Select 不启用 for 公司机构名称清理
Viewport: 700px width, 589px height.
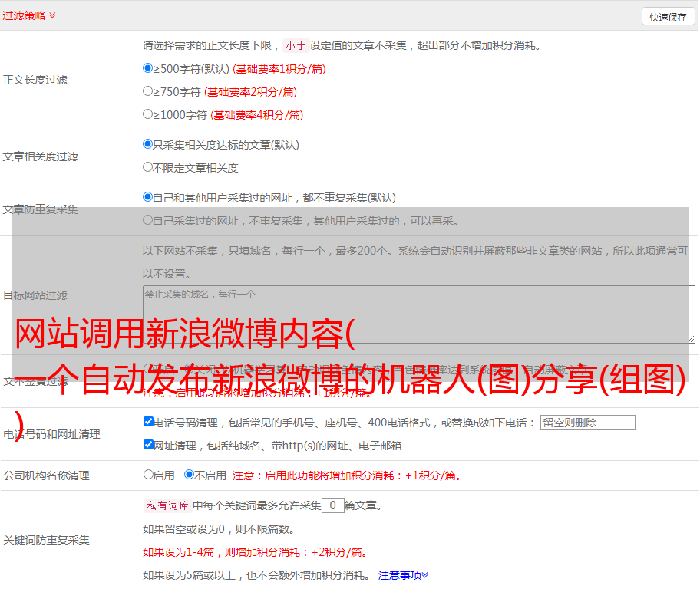190,475
